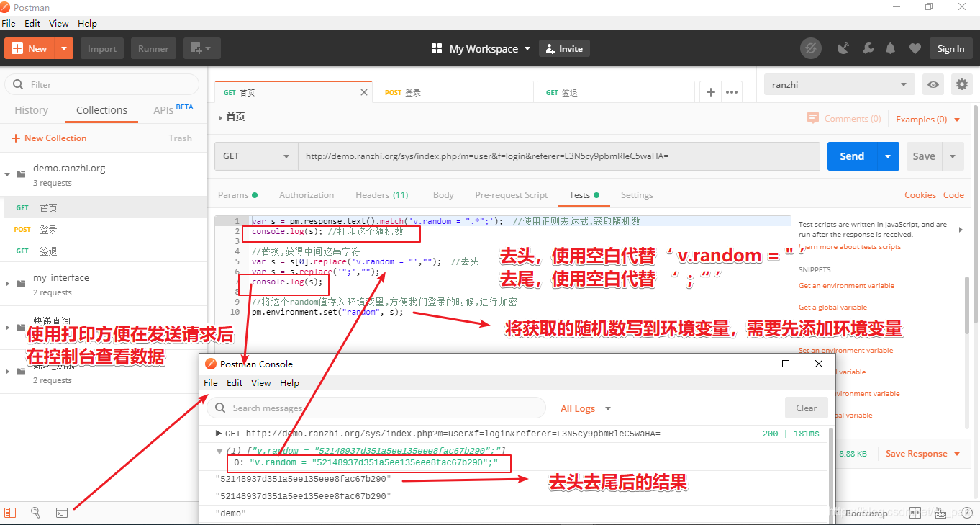Open manage environments gear icon
The width and height of the screenshot is (980, 525).
962,84
